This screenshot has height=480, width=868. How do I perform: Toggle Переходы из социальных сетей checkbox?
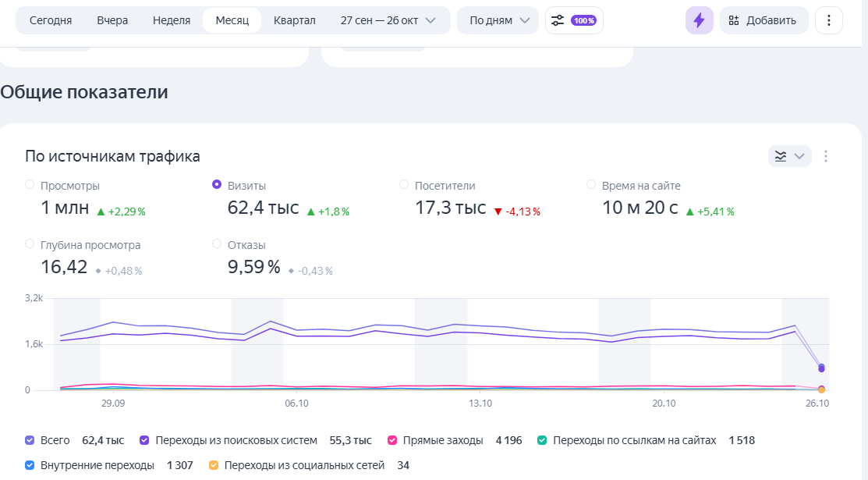pos(214,465)
